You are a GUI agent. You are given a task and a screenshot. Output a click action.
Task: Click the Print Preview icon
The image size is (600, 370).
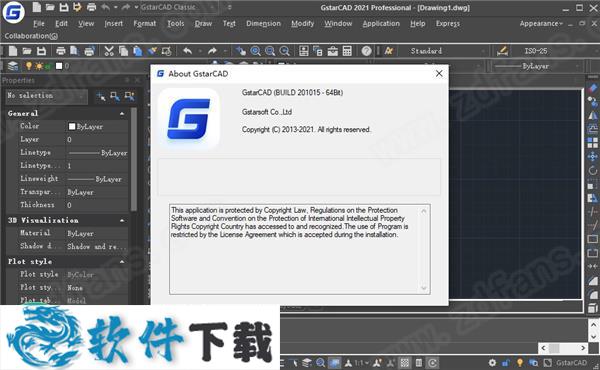[74, 51]
